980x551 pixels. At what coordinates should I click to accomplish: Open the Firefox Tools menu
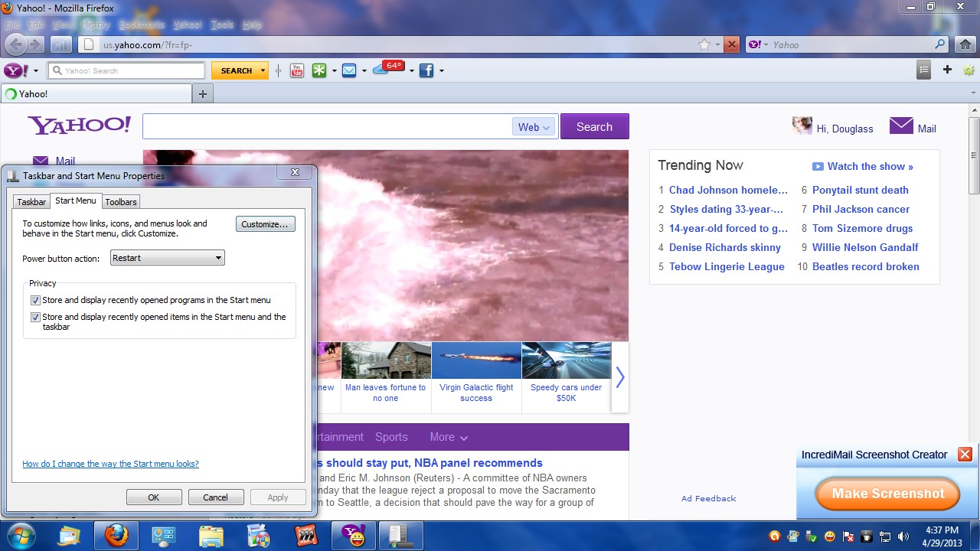[222, 24]
